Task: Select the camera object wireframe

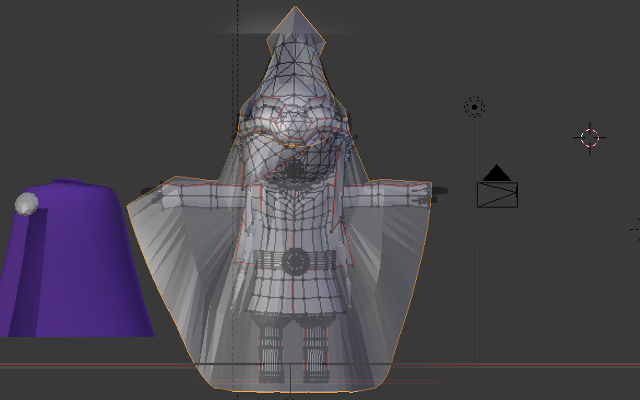Action: [x=497, y=187]
